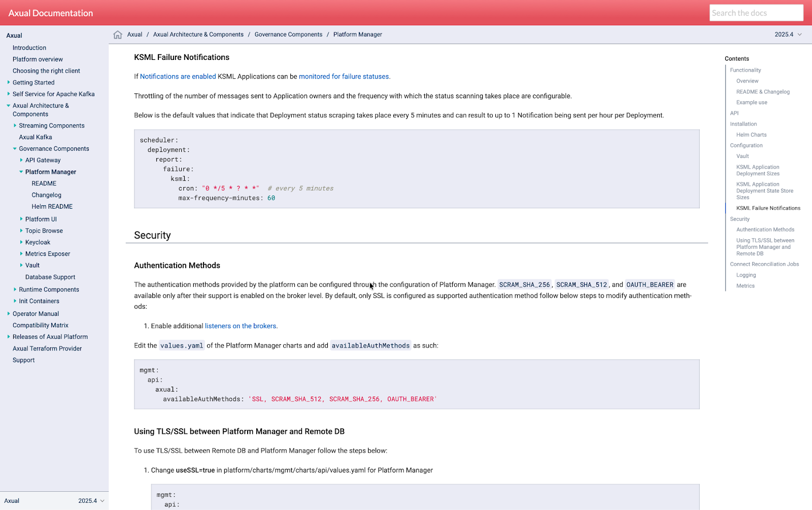This screenshot has height=510, width=812.
Task: Follow the Notifications are enabled link
Action: pyautogui.click(x=178, y=77)
